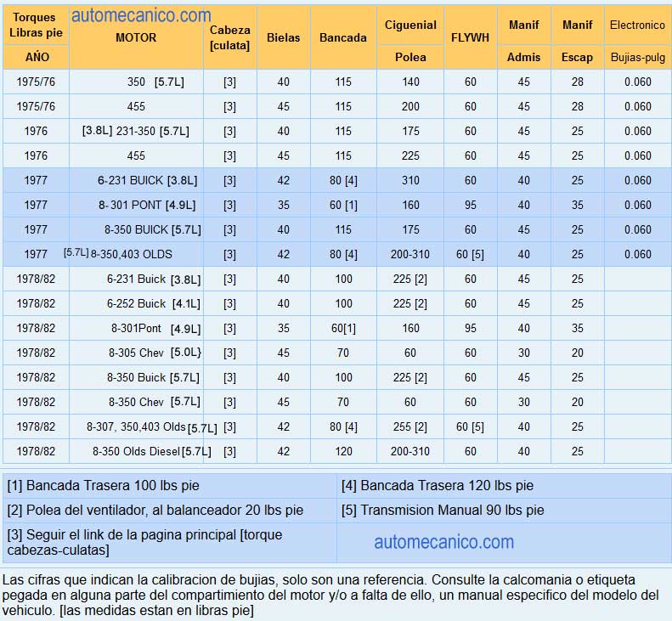Image resolution: width=672 pixels, height=621 pixels.
Task: Click the 8-350 Olds Diesel motor cell
Action: (136, 451)
